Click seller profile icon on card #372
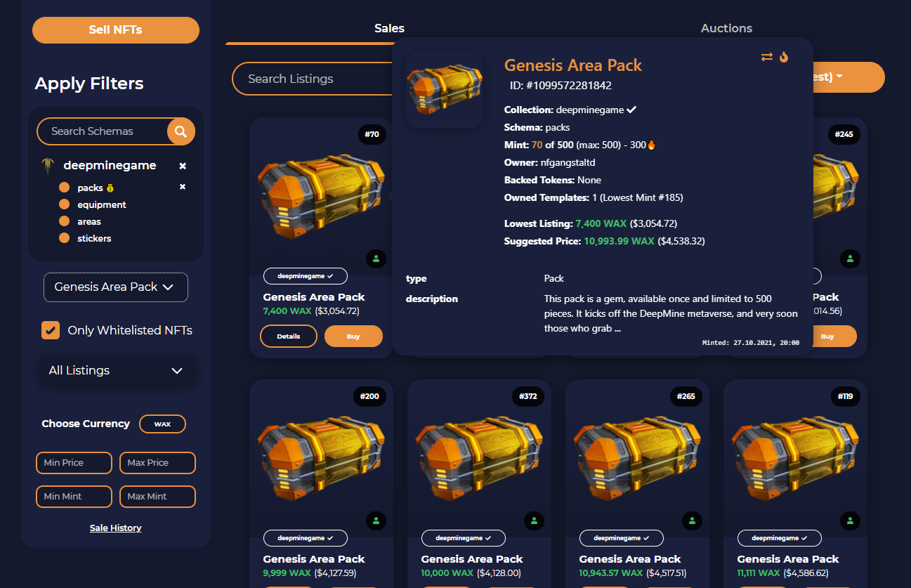Image resolution: width=911 pixels, height=588 pixels. [535, 521]
